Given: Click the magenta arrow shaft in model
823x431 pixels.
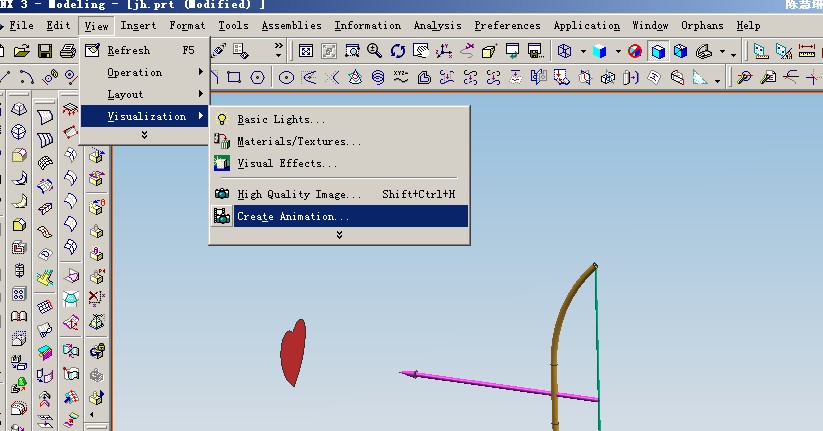Looking at the screenshot, I should (x=500, y=385).
